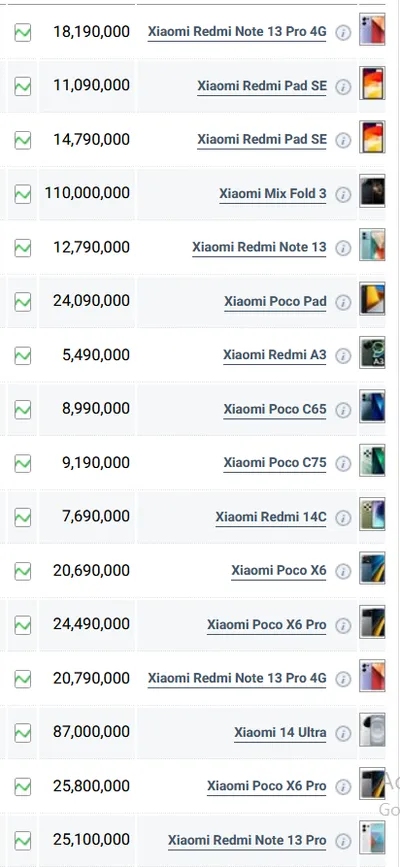Click info icon next to Xiaomi Mix Fold 3
The width and height of the screenshot is (400, 867).
343,195
